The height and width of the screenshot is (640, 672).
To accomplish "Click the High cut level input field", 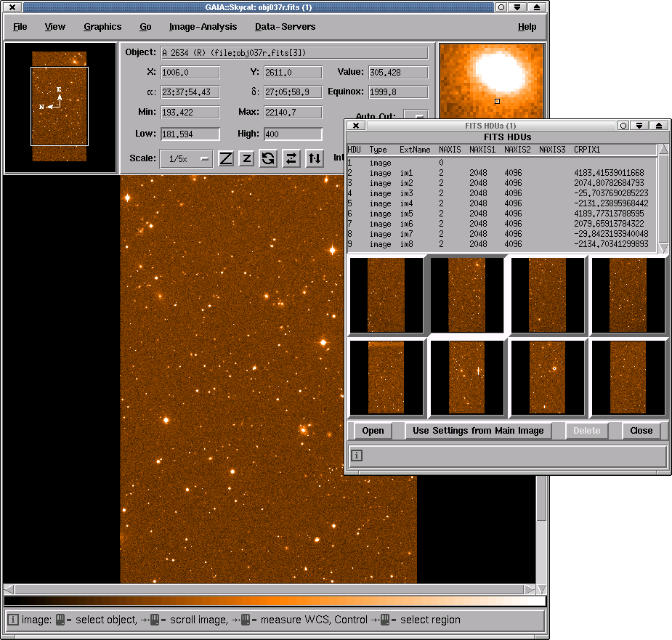I will [x=293, y=134].
